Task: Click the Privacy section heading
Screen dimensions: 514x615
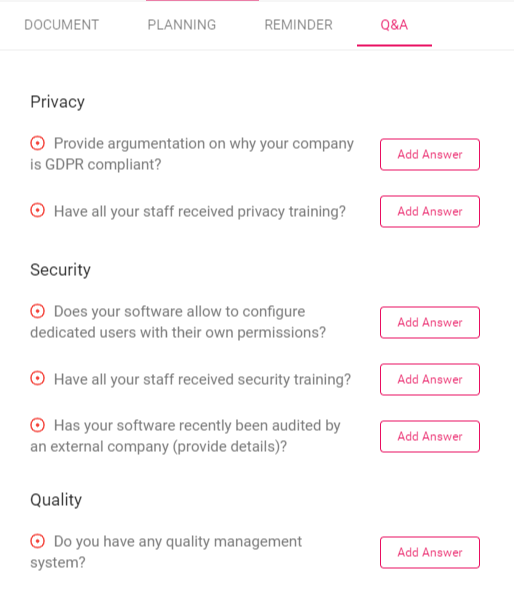Action: [58, 102]
